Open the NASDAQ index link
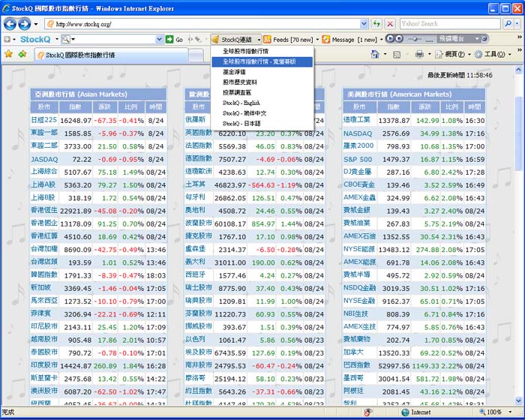 coord(358,133)
